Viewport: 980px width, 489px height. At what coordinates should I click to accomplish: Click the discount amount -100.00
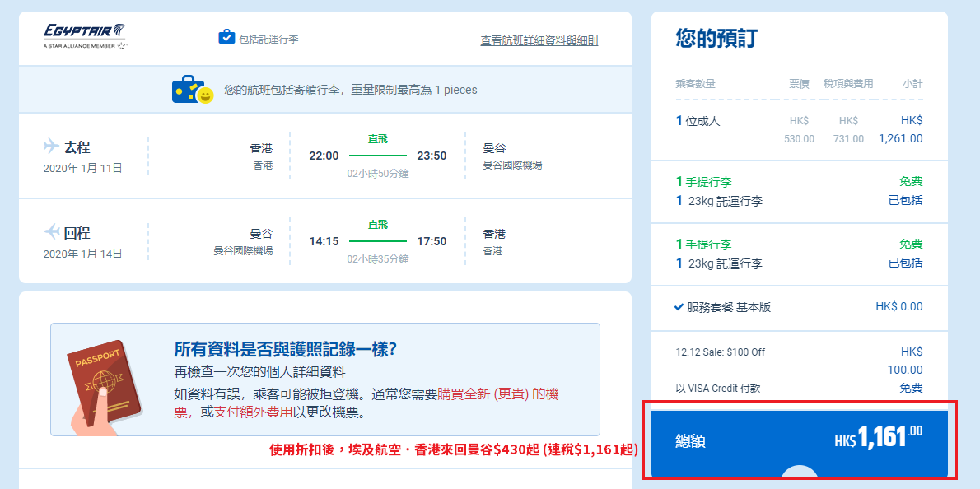point(903,370)
